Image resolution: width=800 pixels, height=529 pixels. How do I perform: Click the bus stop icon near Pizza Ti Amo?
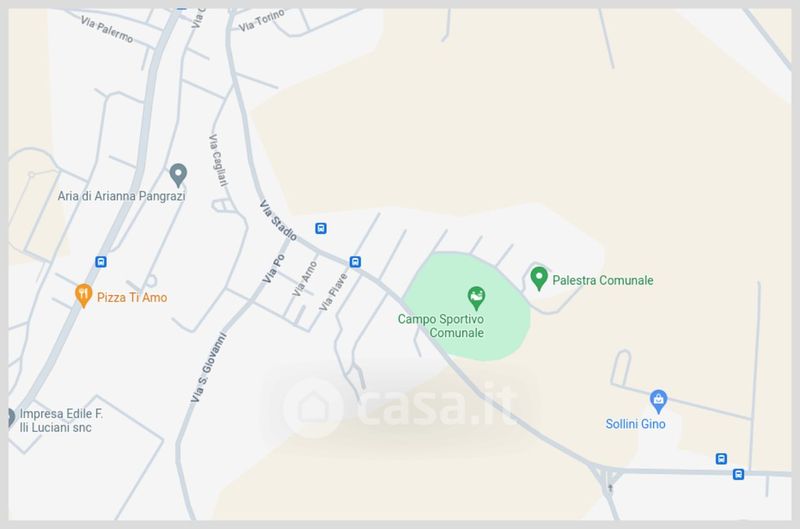click(x=101, y=262)
